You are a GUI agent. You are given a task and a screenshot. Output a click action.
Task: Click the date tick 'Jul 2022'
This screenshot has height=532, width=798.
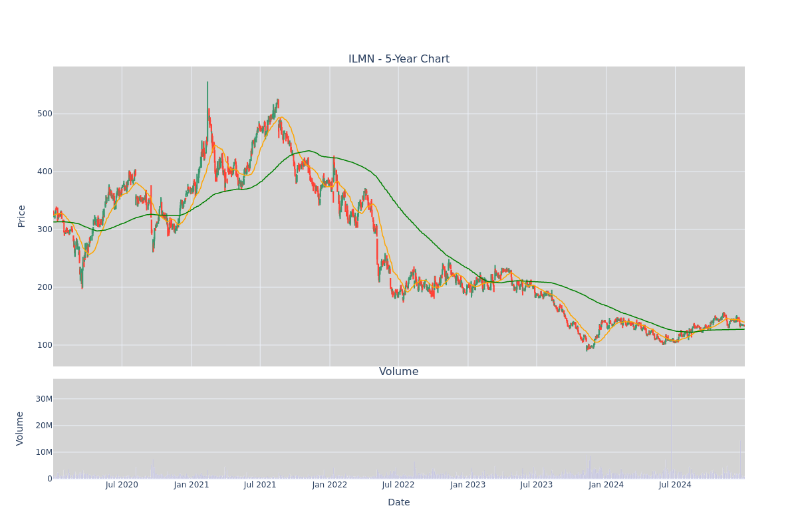398,485
